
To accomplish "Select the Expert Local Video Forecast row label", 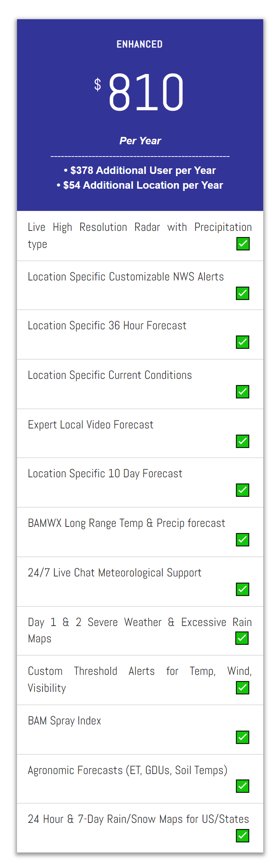I will coord(91,425).
